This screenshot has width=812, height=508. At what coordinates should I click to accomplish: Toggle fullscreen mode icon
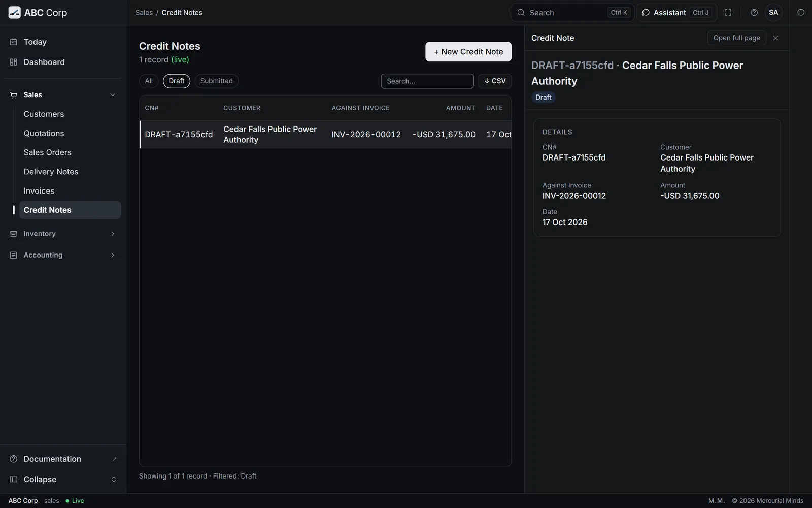click(728, 13)
